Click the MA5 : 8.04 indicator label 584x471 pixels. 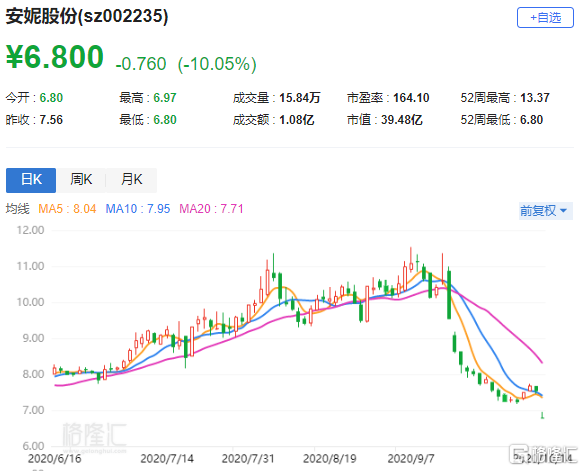click(x=67, y=209)
